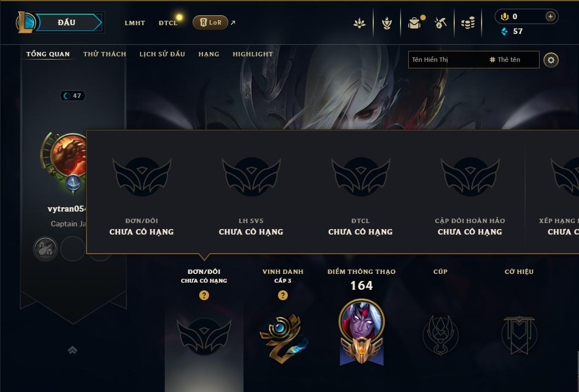Click the Tên Hiển Thị search field
The width and height of the screenshot is (579, 392).
point(474,60)
